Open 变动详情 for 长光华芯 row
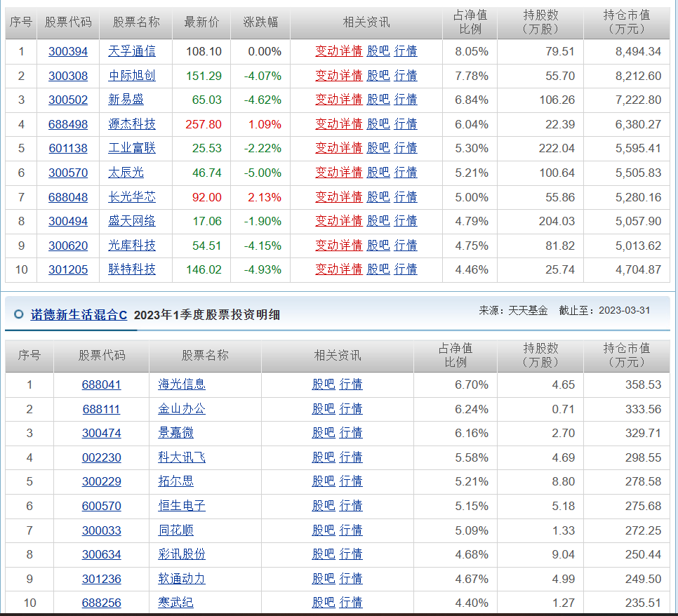The width and height of the screenshot is (678, 616). [338, 197]
